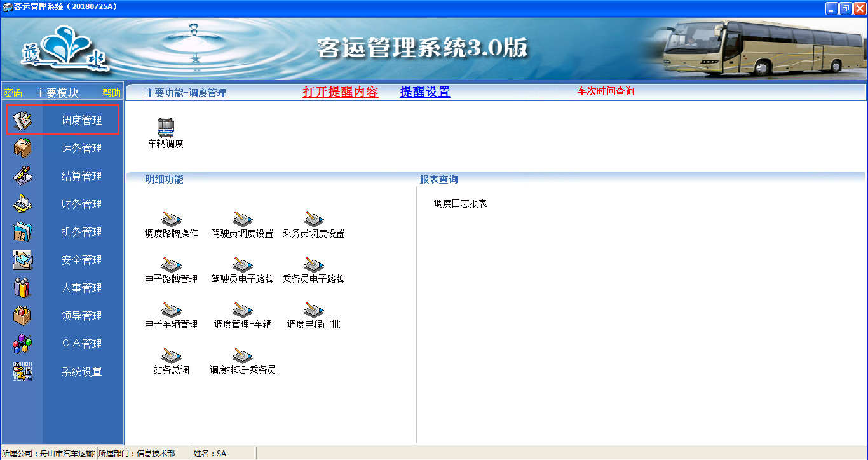Select 运务管理 module label
Screen dimensions: 868x460
81,148
